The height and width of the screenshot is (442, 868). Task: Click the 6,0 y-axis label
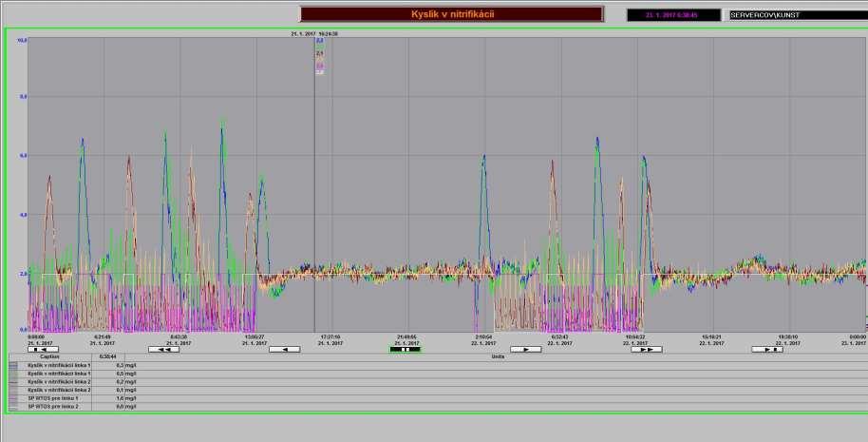pyautogui.click(x=24, y=156)
